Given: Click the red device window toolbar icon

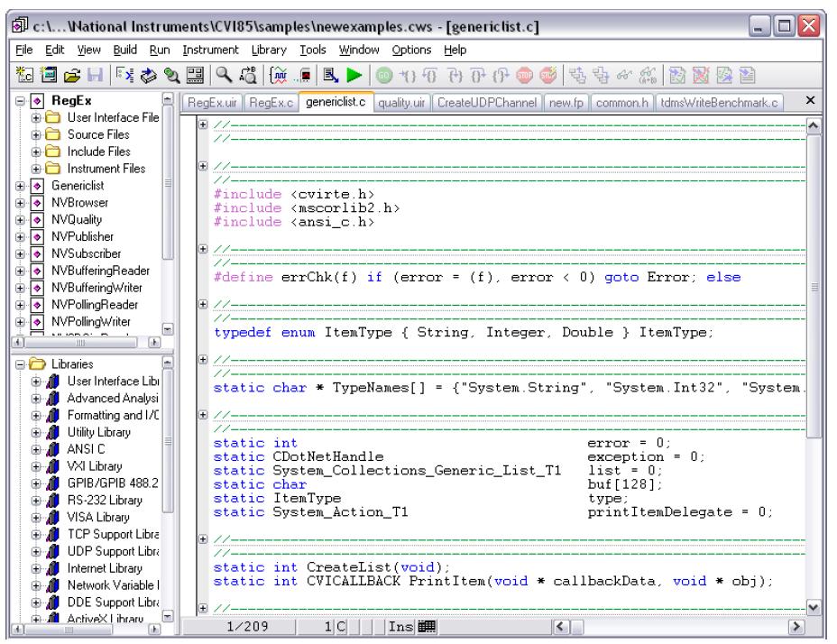Looking at the screenshot, I should click(304, 75).
